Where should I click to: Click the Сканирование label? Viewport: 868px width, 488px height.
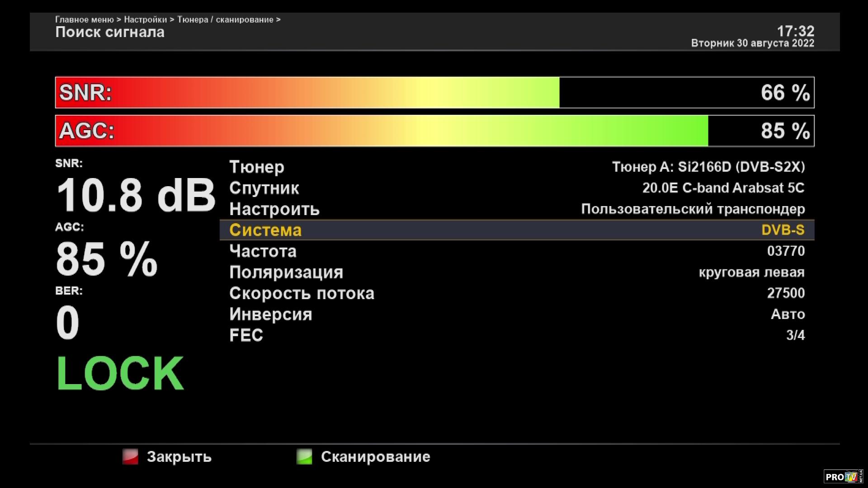pos(375,457)
